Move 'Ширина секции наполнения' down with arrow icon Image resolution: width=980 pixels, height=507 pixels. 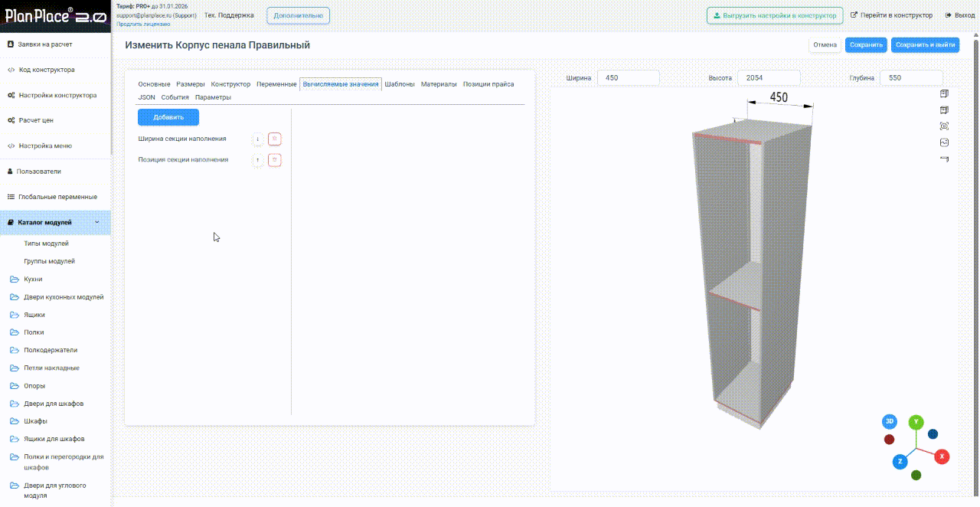pyautogui.click(x=258, y=139)
